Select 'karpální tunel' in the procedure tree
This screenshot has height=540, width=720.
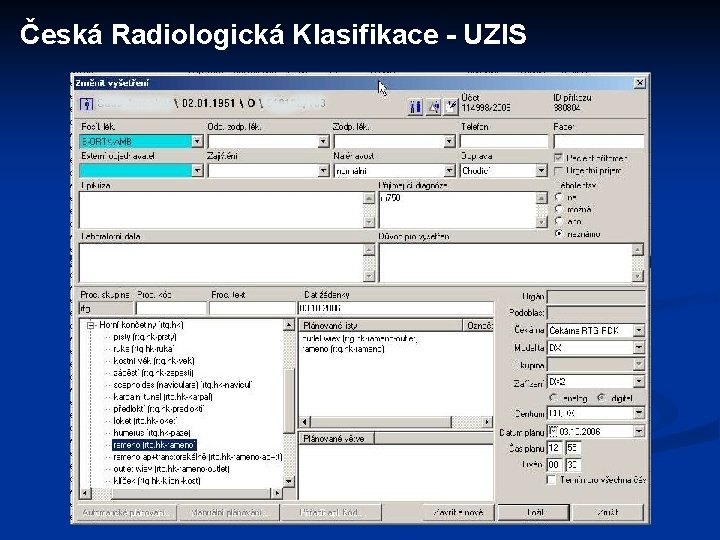coord(163,397)
